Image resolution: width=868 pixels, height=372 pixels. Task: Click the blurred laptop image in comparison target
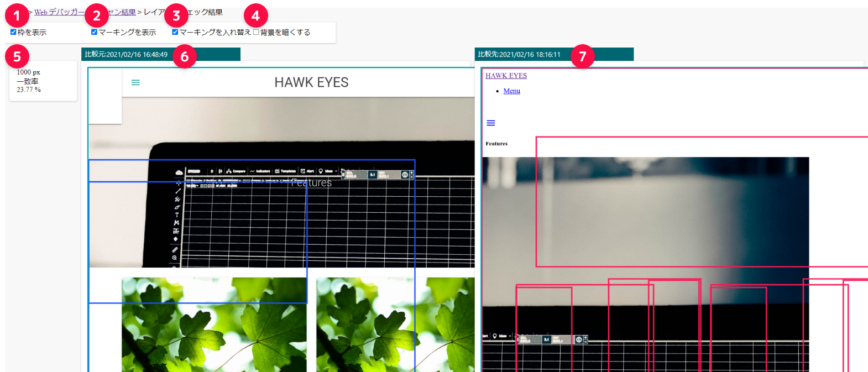645,264
